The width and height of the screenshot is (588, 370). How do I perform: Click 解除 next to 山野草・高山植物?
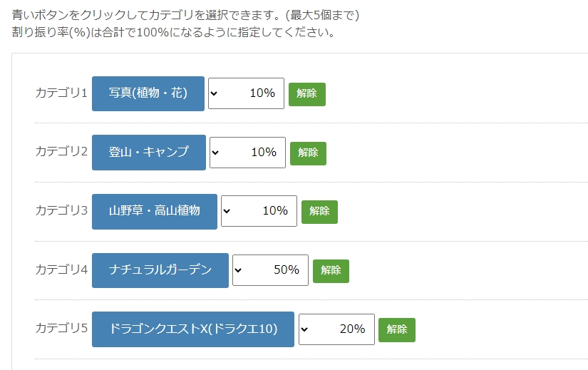coord(319,212)
